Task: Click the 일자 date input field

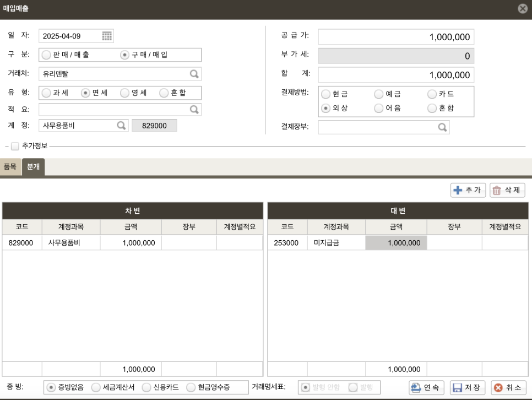Action: [x=76, y=36]
